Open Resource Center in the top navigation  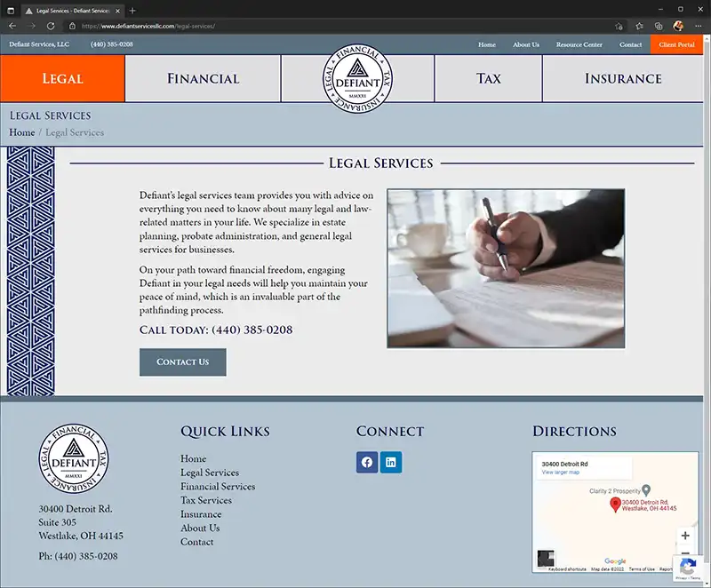pyautogui.click(x=579, y=44)
